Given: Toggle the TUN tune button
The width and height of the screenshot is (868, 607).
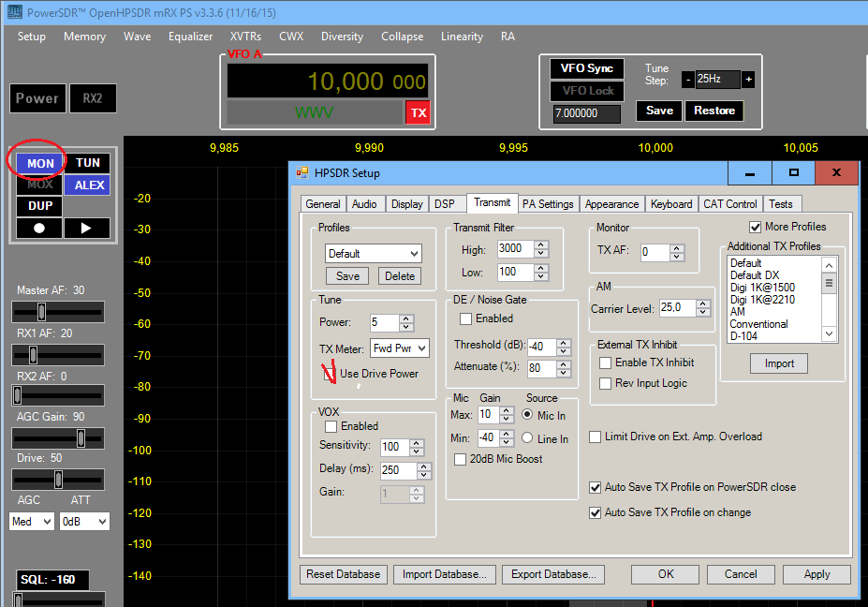Looking at the screenshot, I should (x=87, y=163).
